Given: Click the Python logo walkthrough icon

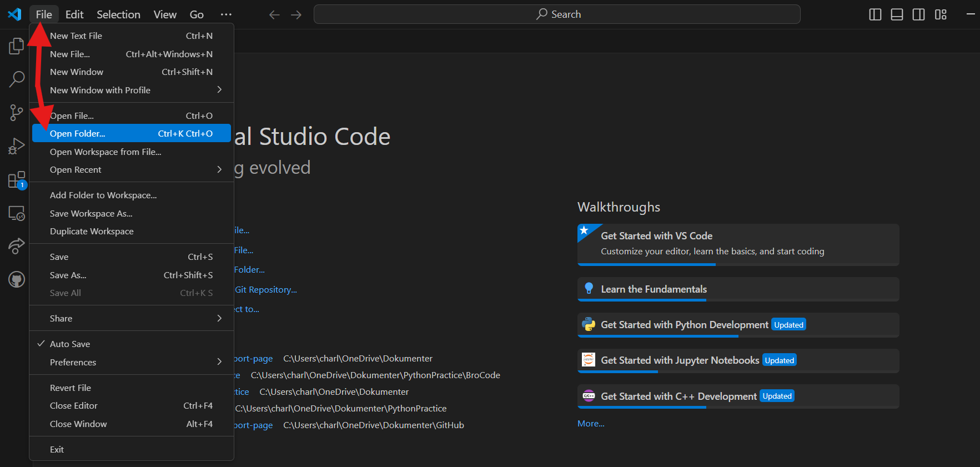Looking at the screenshot, I should 589,324.
